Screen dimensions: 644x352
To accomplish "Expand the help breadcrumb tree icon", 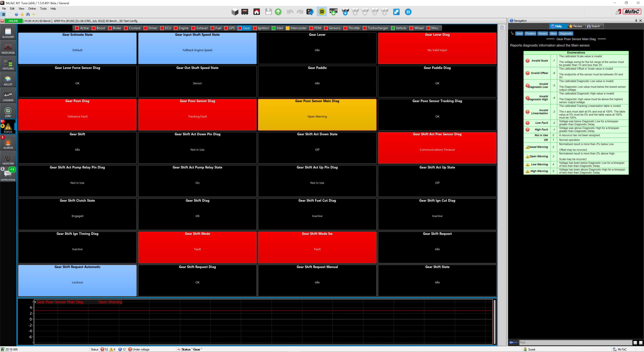I will pyautogui.click(x=512, y=33).
